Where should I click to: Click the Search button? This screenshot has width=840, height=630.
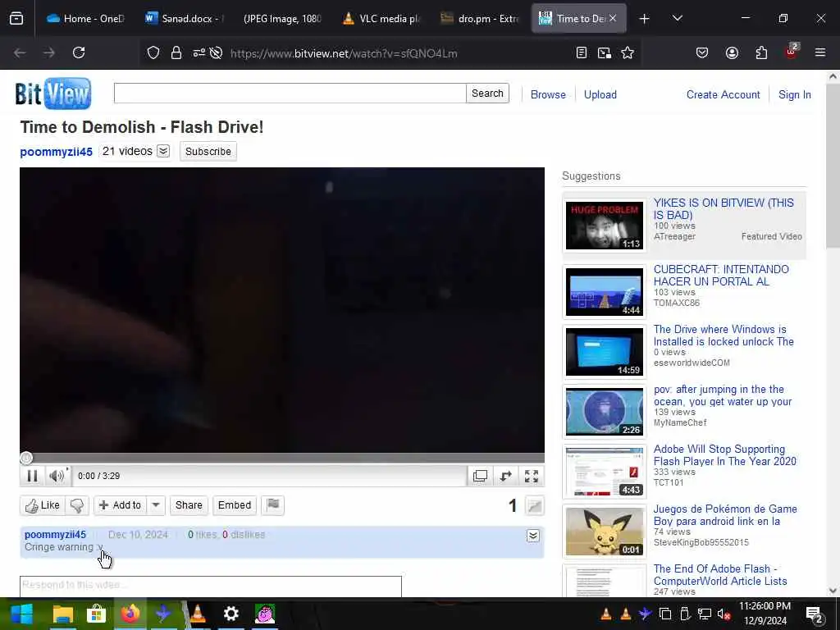(x=487, y=94)
